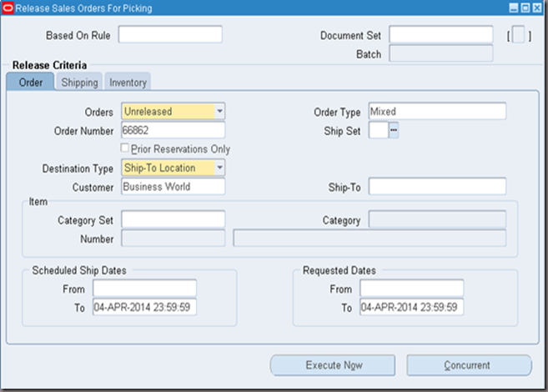Open the Destination Type dropdown arrow
Screen dimensions: 548x392
coord(219,168)
